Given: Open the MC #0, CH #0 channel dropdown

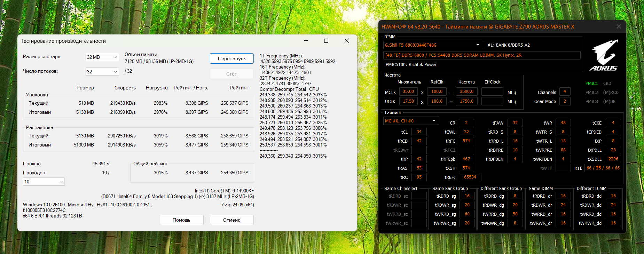Looking at the screenshot, I should [411, 121].
